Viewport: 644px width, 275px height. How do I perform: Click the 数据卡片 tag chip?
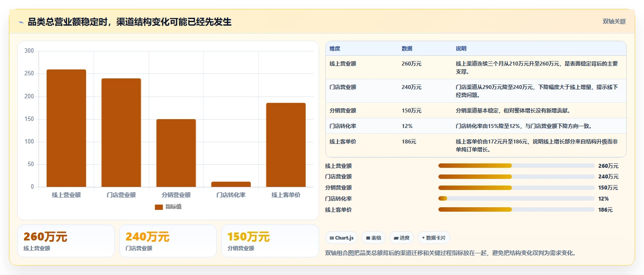click(434, 238)
